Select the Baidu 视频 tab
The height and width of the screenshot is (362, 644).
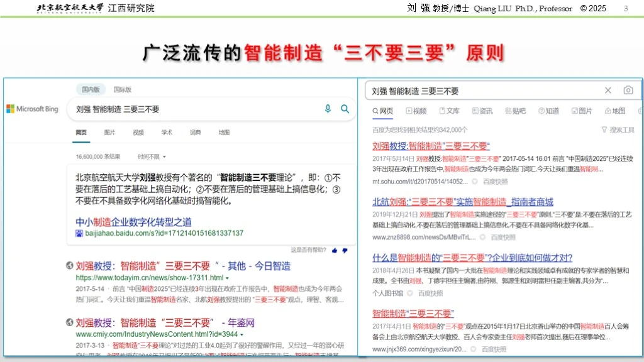[416, 111]
